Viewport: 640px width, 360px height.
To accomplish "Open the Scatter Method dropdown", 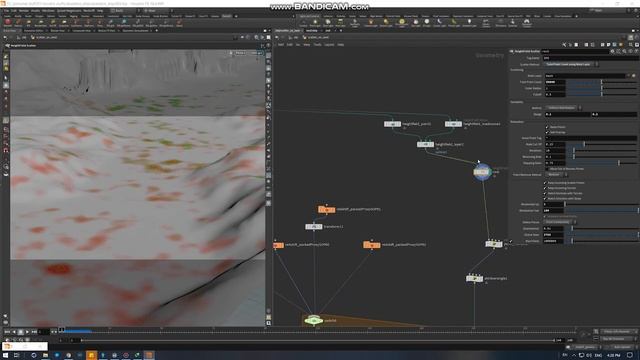I will pyautogui.click(x=571, y=64).
